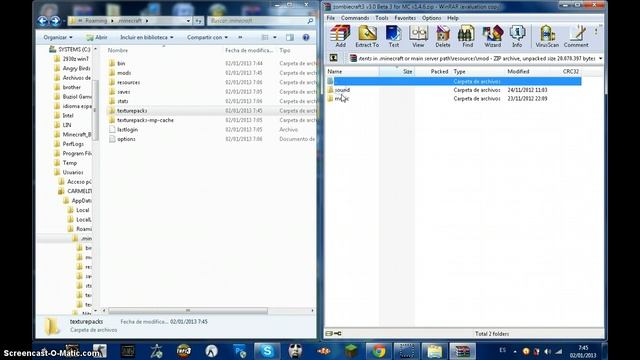Click the WinRAR Delete icon
This screenshot has height=360, width=640.
click(442, 36)
